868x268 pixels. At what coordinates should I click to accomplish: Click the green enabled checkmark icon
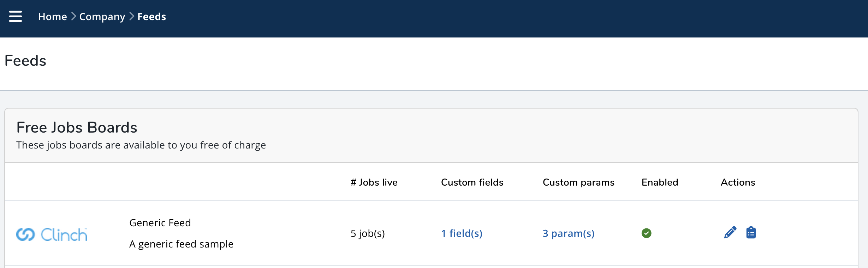tap(646, 233)
